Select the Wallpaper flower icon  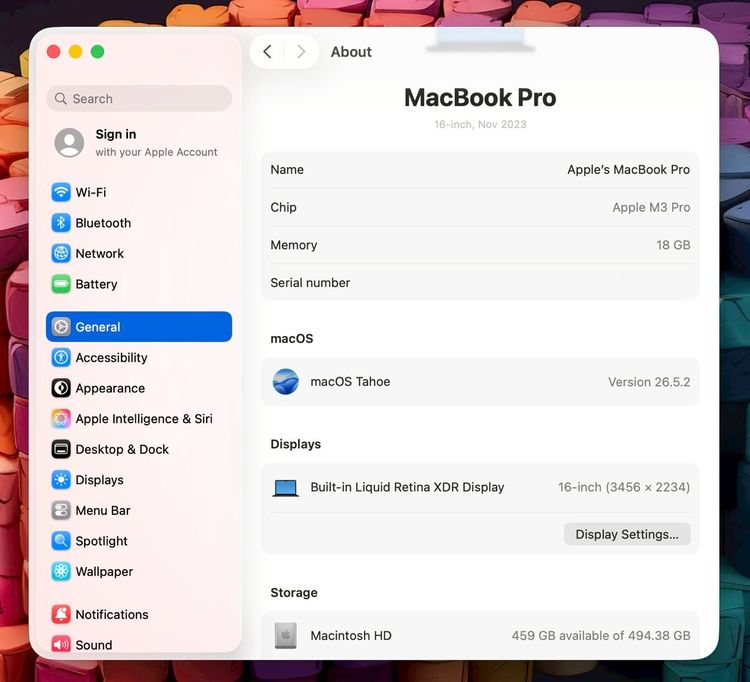[x=61, y=572]
